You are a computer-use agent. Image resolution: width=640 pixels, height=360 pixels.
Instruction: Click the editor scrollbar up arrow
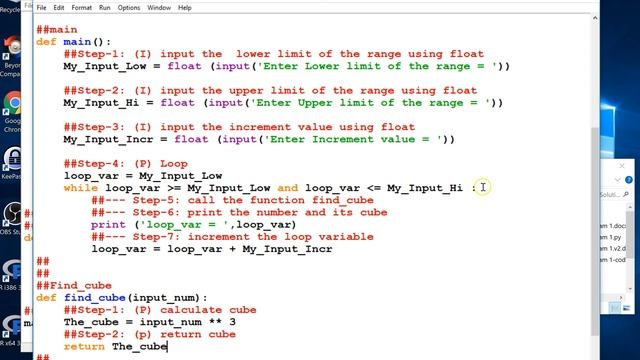point(595,18)
